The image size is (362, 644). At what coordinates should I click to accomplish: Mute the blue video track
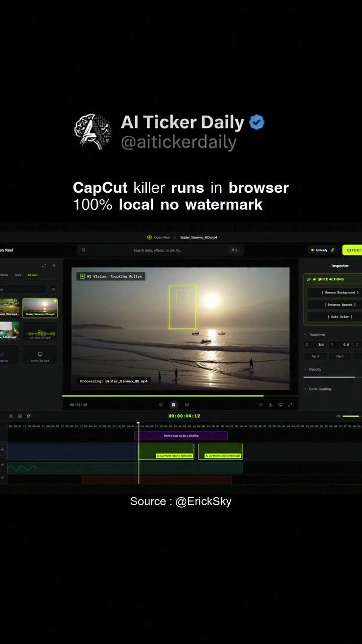pyautogui.click(x=3, y=450)
